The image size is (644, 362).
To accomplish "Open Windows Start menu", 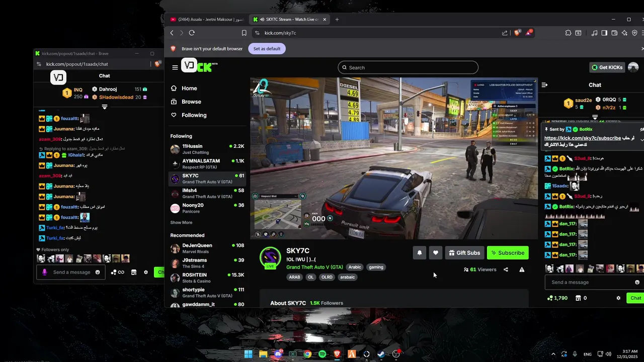I will pyautogui.click(x=248, y=354).
